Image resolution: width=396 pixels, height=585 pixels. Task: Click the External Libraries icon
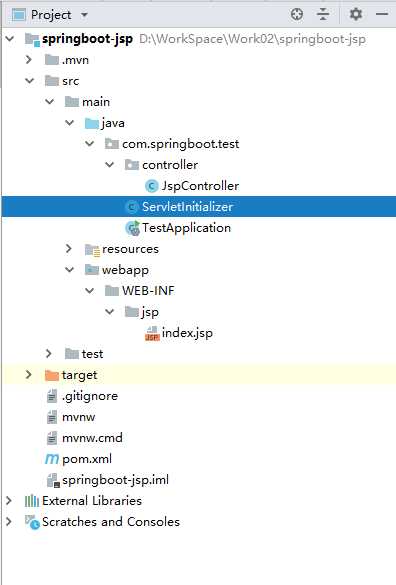pos(32,501)
